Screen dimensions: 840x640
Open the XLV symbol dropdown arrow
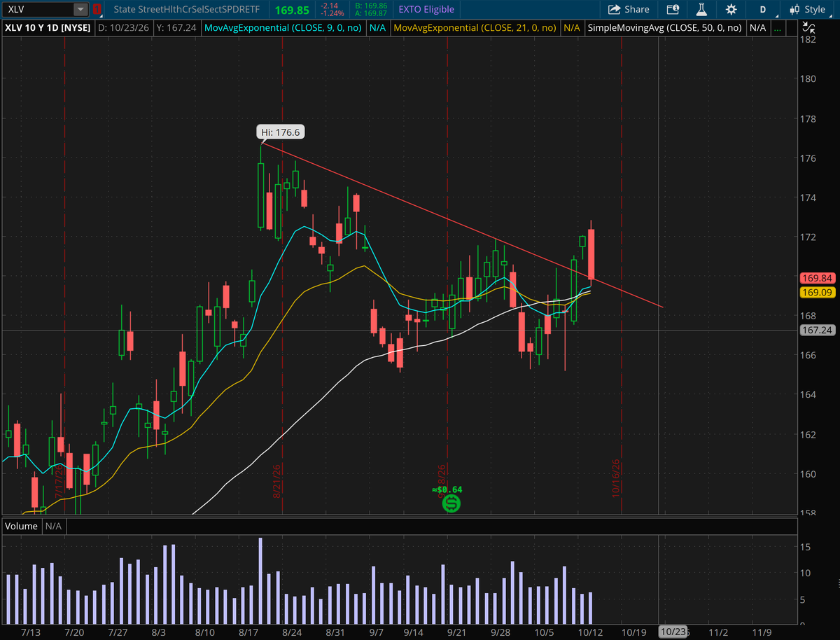(81, 10)
